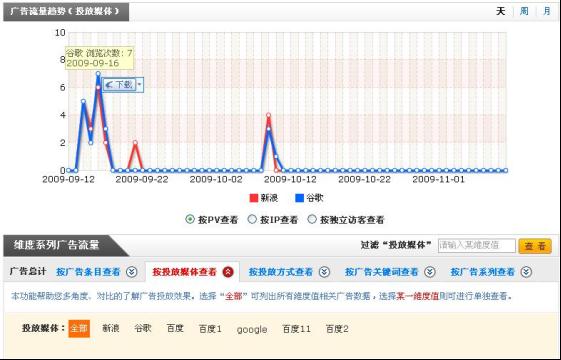The width and height of the screenshot is (561, 360).
Task: Select the 百度1 media filter
Action: pos(210,329)
